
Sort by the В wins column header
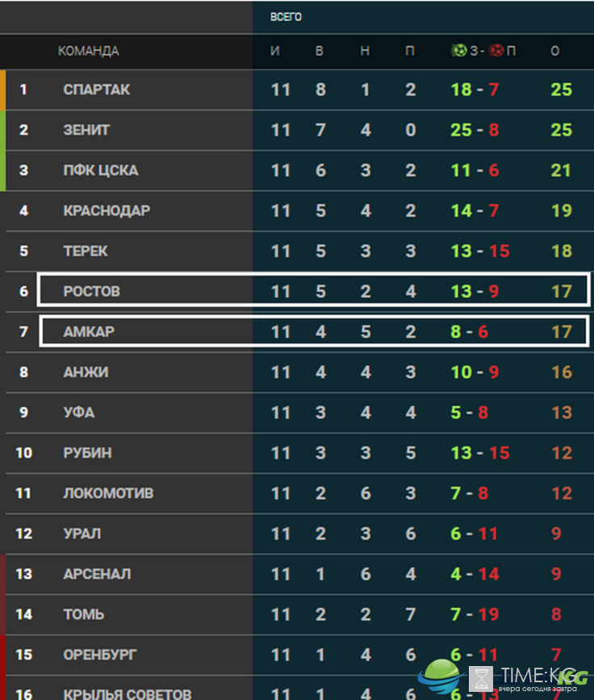pyautogui.click(x=319, y=51)
